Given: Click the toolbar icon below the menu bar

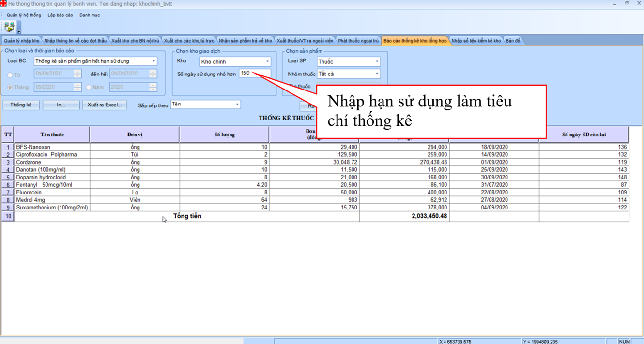Looking at the screenshot, I should coord(9,27).
